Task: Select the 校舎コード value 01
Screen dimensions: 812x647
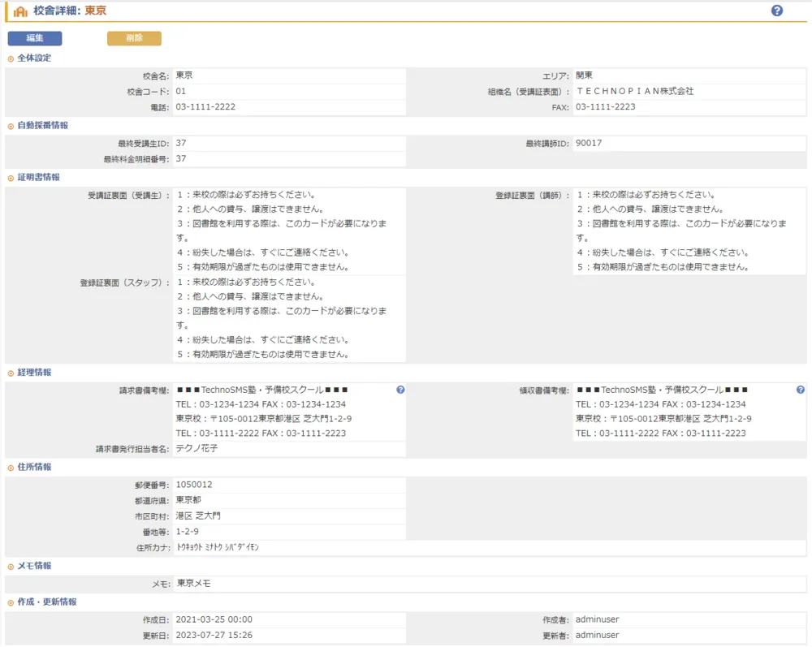Action: click(x=181, y=92)
